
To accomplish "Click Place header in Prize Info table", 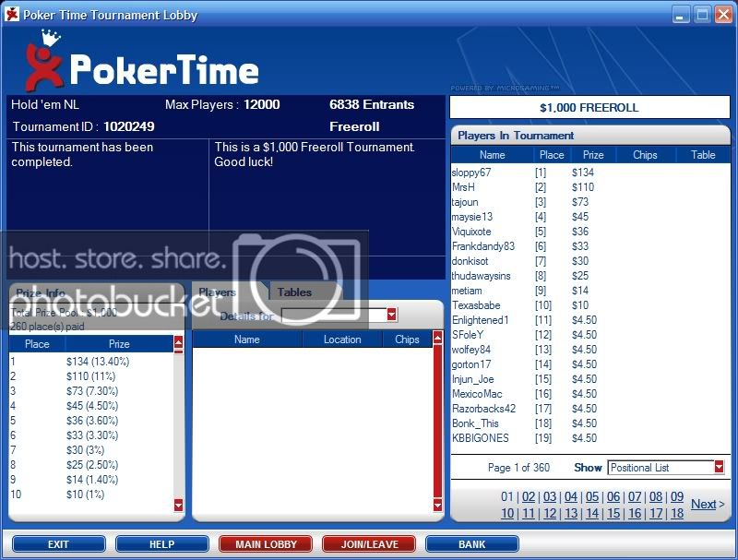I will tap(37, 344).
